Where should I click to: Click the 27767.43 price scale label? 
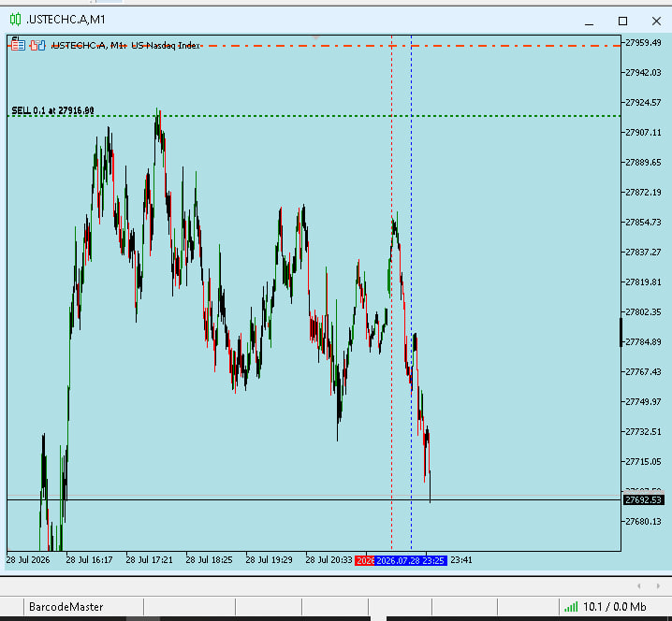tap(643, 371)
